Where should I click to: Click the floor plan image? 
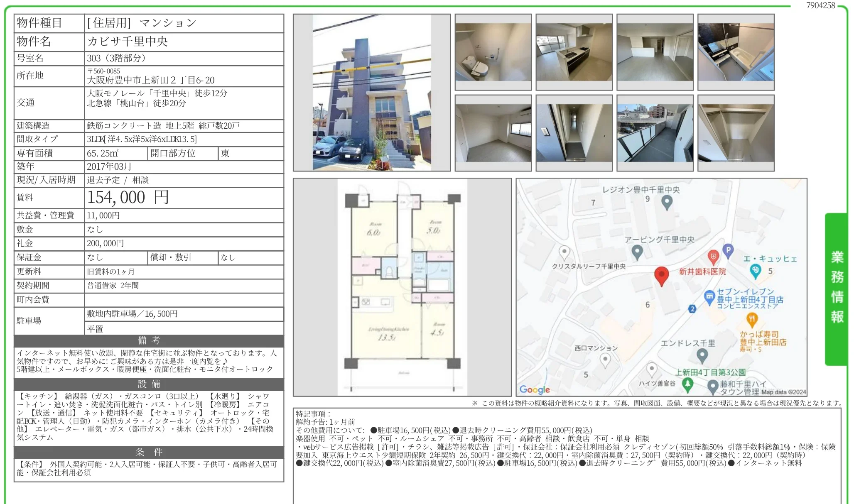click(402, 287)
